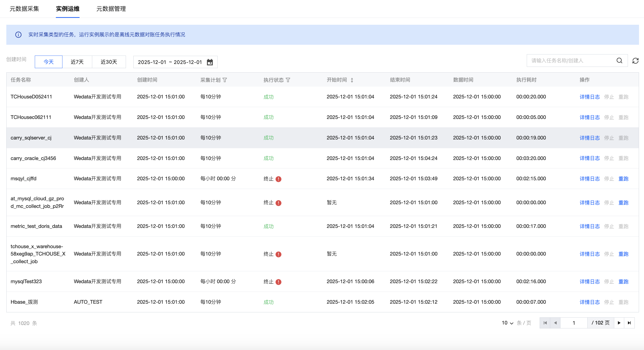Open the calendar date picker icon
This screenshot has width=644, height=350.
210,62
